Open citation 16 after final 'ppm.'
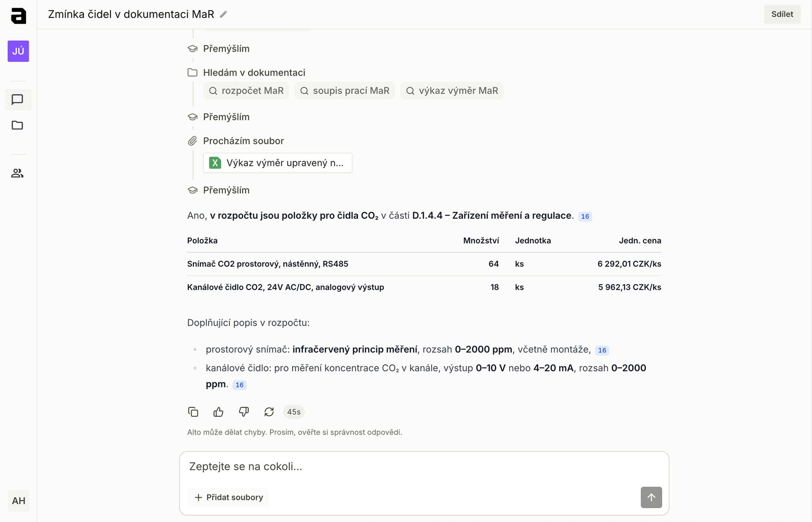Screen dimensions: 812x522 (x=239, y=385)
